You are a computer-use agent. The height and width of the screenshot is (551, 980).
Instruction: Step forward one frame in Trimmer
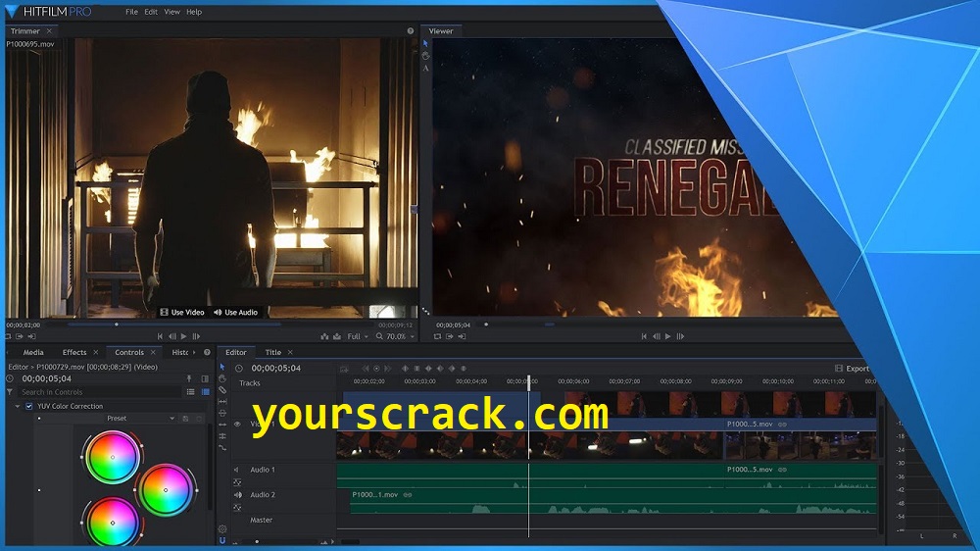click(196, 336)
